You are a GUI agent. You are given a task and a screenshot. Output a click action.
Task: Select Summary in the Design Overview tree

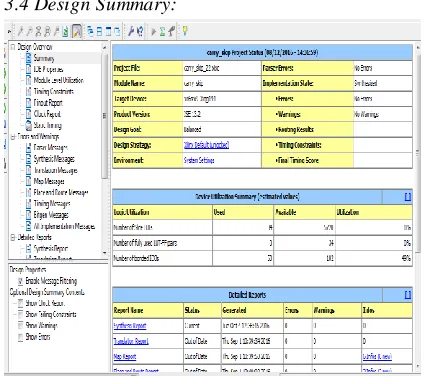tap(44, 58)
